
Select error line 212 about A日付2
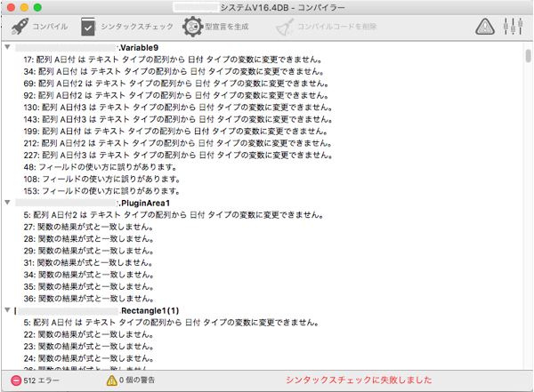coord(178,143)
